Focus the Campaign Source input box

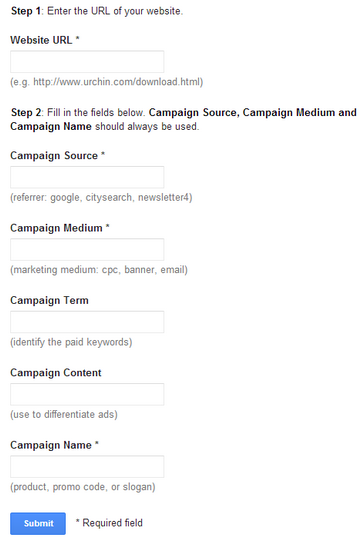(x=87, y=177)
